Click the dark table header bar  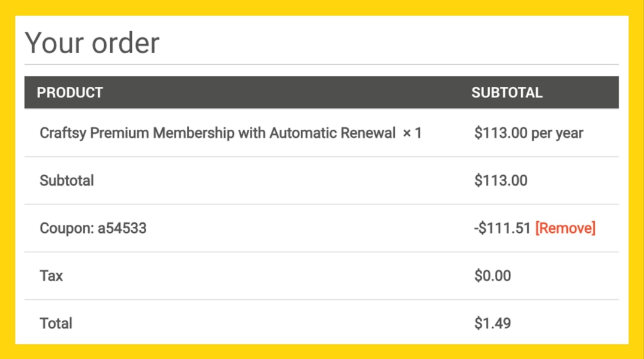[322, 92]
